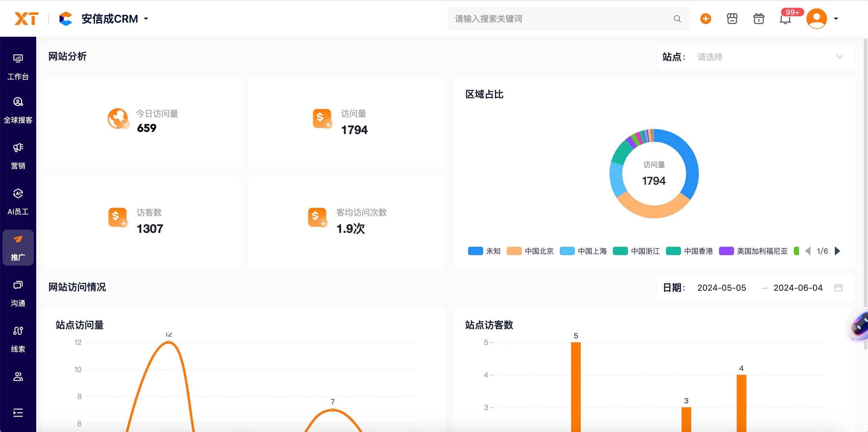Click the donut chart center 1794
This screenshot has width=868, height=432.
point(654,181)
